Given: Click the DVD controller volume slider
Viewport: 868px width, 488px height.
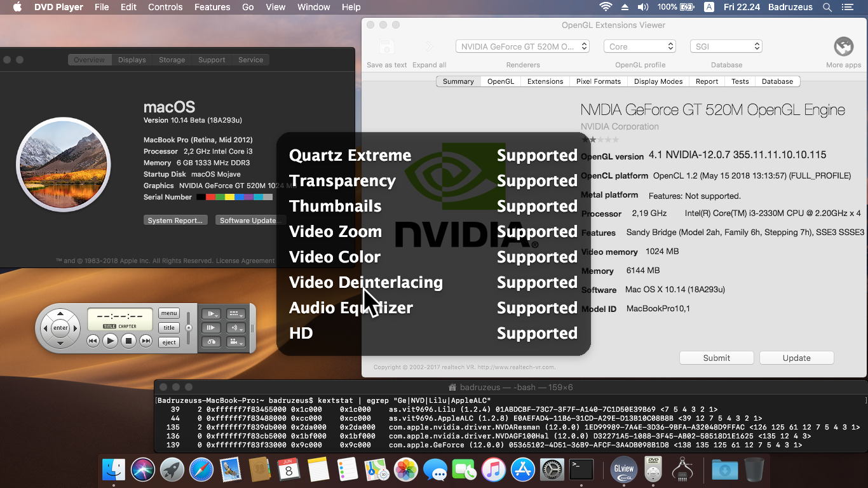Looking at the screenshot, I should 188,329.
